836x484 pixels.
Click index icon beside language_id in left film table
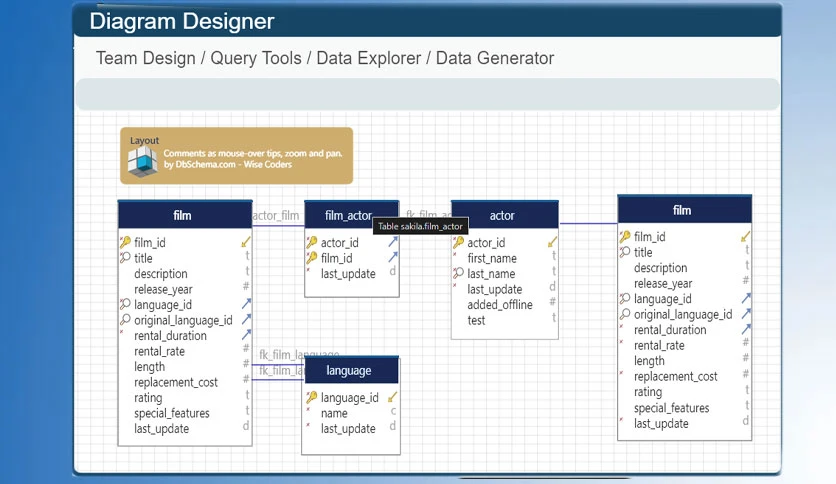pos(125,304)
